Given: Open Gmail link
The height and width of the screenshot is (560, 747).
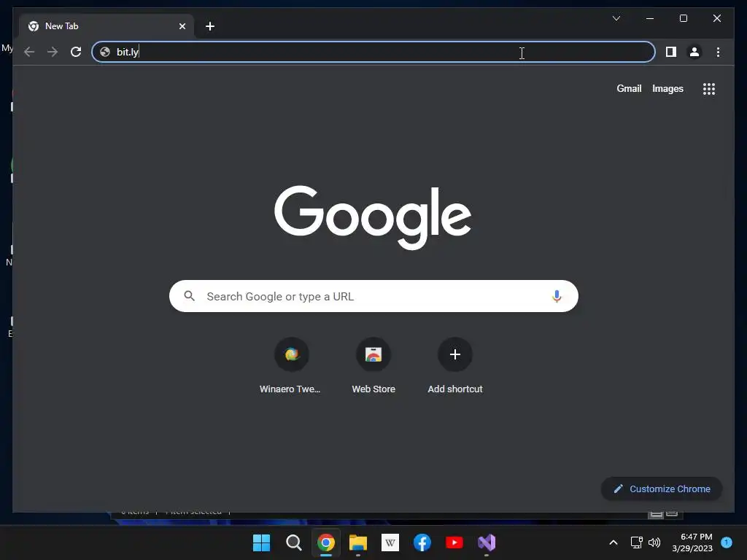Looking at the screenshot, I should [629, 88].
